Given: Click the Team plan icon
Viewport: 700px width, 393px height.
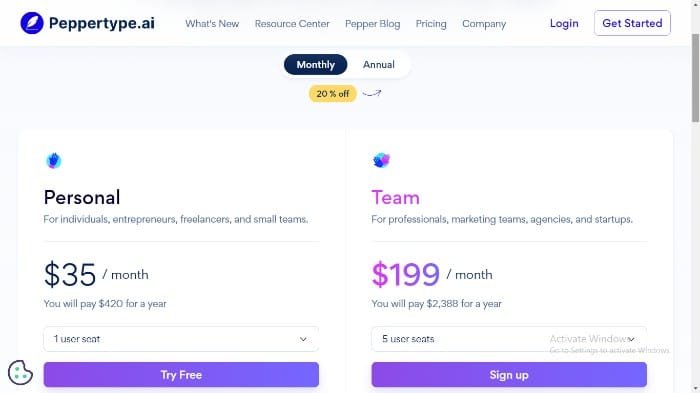Looking at the screenshot, I should [381, 160].
